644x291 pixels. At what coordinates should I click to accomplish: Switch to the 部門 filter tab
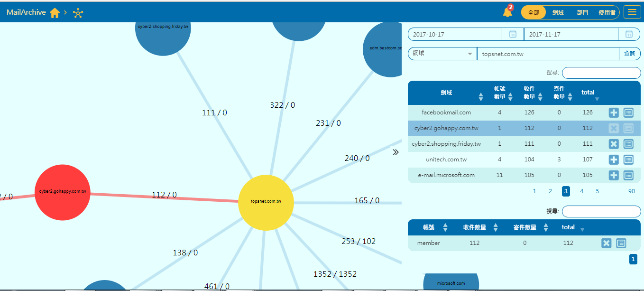point(583,13)
